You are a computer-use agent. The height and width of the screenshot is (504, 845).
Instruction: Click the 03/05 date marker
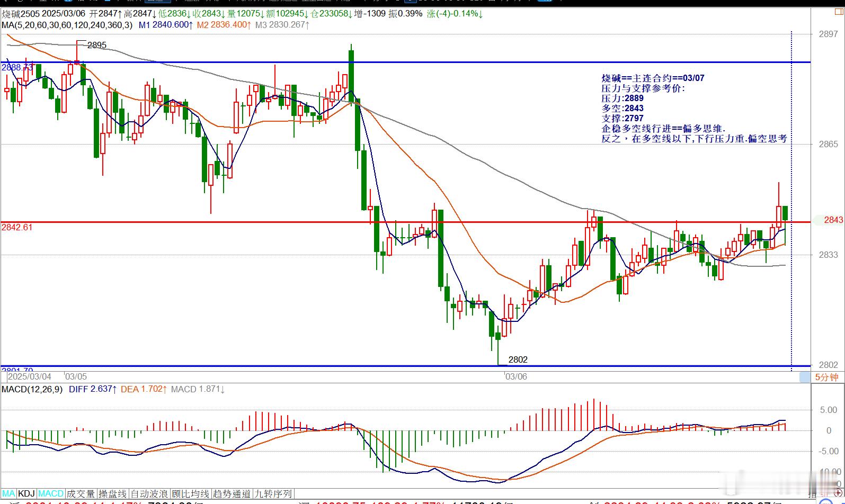76,376
